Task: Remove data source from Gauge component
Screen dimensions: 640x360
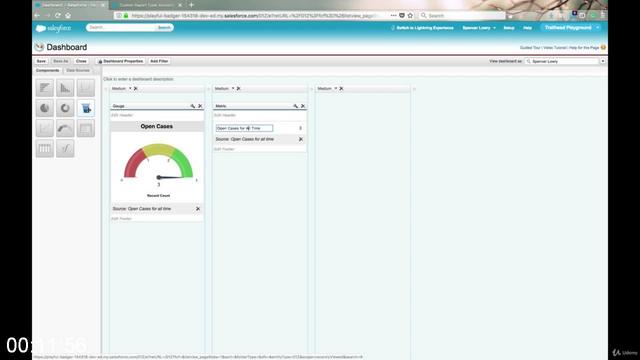Action: [198, 209]
